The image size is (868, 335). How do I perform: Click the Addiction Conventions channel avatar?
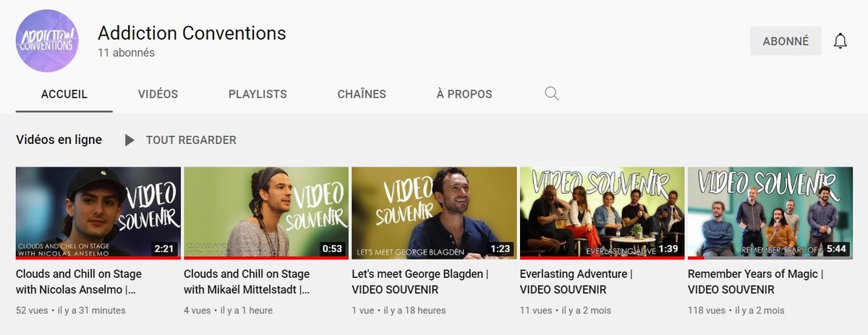pyautogui.click(x=48, y=41)
